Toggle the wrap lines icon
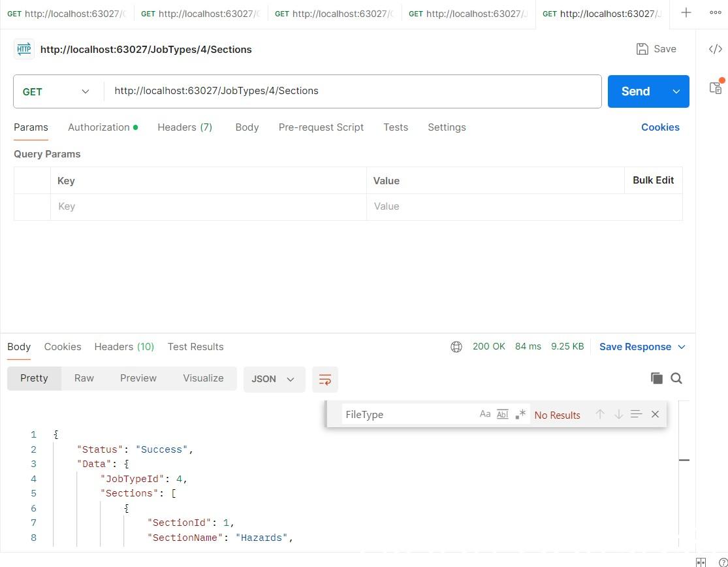The image size is (728, 567). pos(325,379)
